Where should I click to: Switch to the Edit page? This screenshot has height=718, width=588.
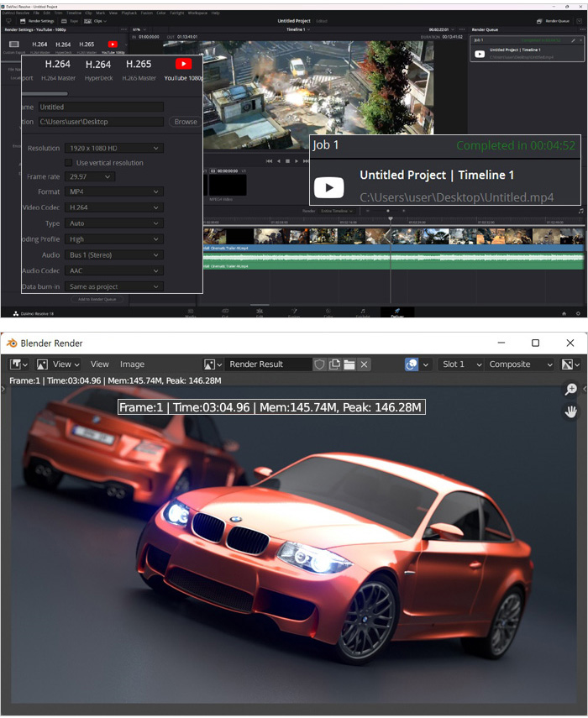click(x=260, y=313)
